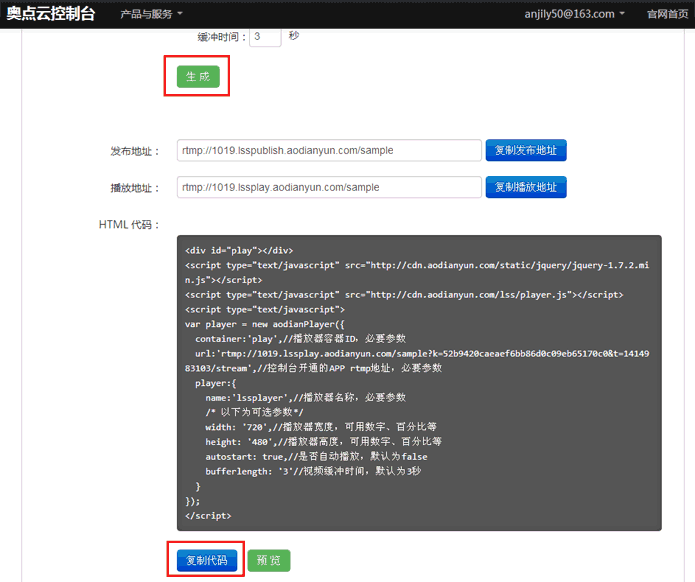Click the blue 复制代码 copy code button
The width and height of the screenshot is (695, 582).
pyautogui.click(x=207, y=560)
